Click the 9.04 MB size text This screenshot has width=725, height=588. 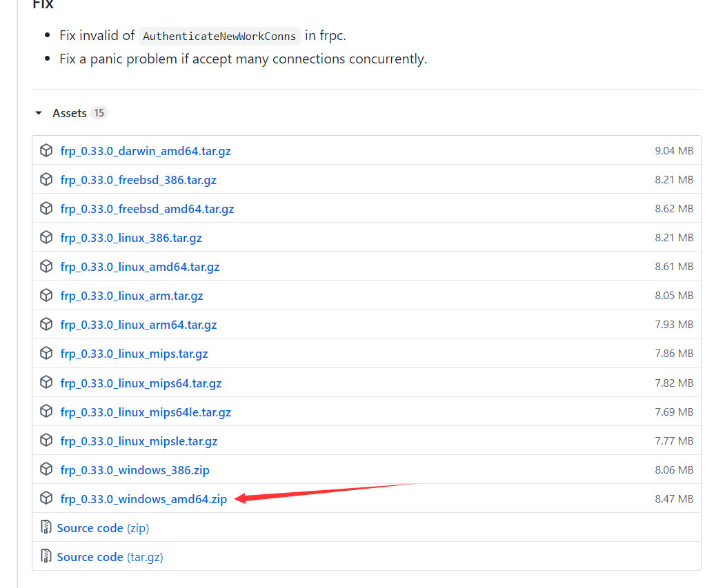click(x=674, y=150)
